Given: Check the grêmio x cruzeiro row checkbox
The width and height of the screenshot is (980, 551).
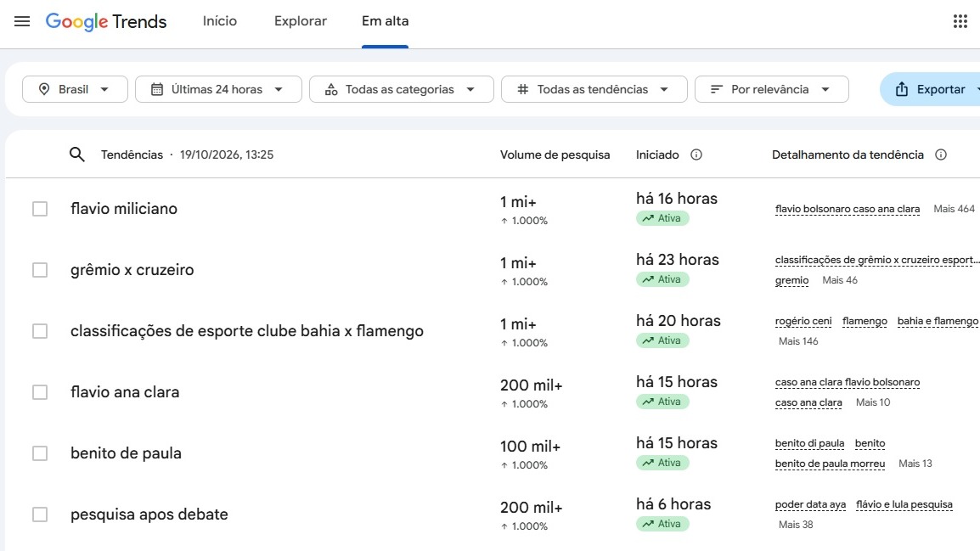Looking at the screenshot, I should [40, 270].
